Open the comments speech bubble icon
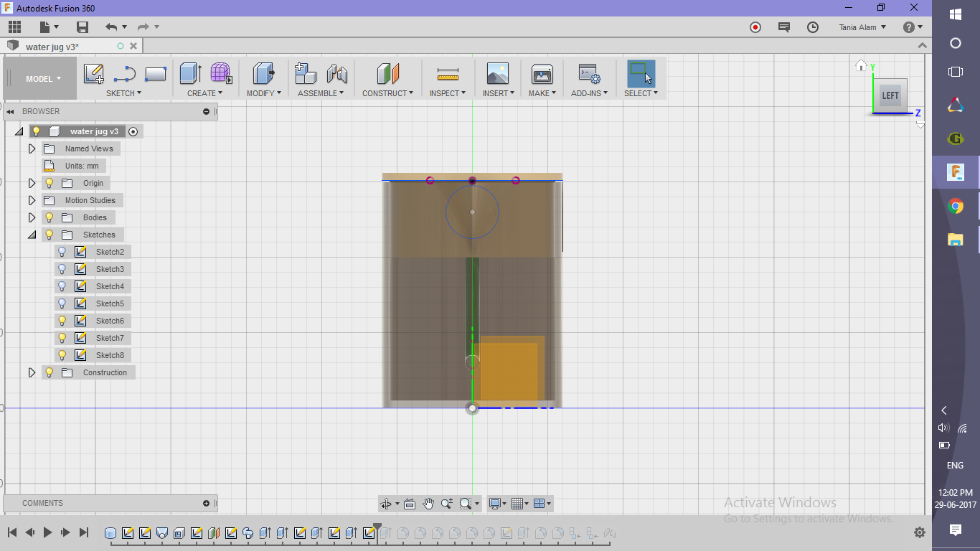Viewport: 980px width, 551px height. pos(784,27)
